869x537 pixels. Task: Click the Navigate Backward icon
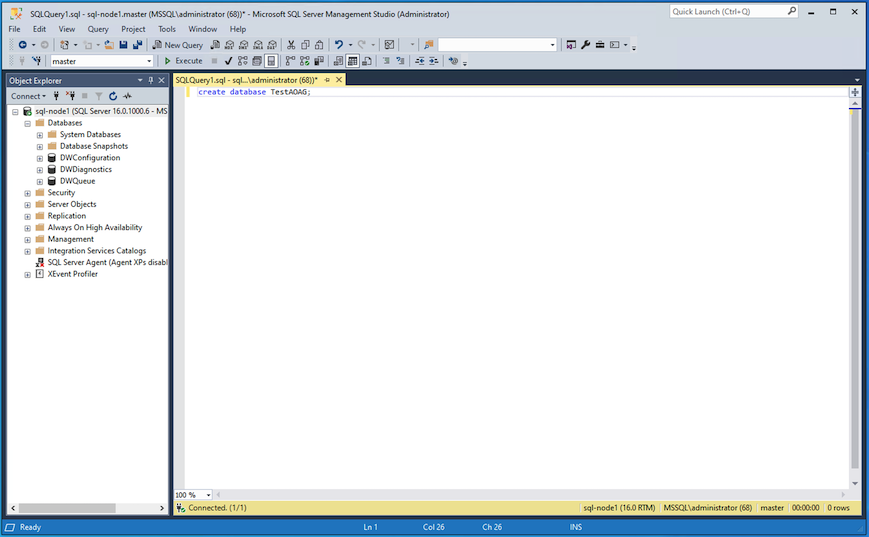pyautogui.click(x=23, y=45)
